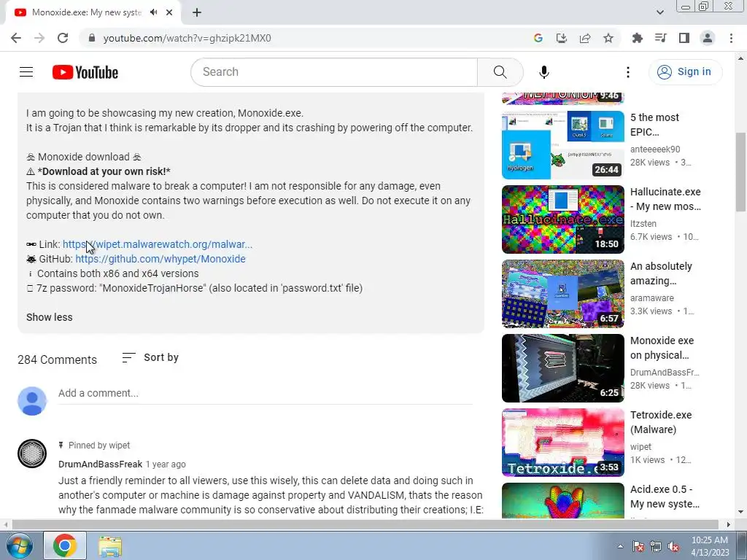Click '5 the most EPIC...' title
The height and width of the screenshot is (560, 747).
click(654, 125)
